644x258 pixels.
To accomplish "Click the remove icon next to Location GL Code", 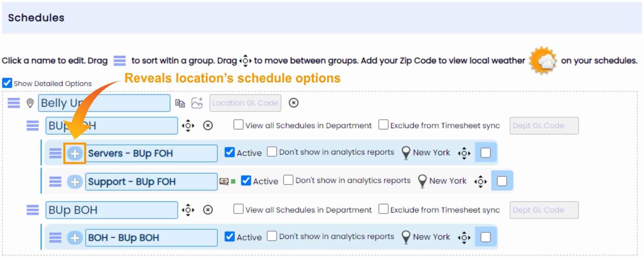I will click(294, 103).
